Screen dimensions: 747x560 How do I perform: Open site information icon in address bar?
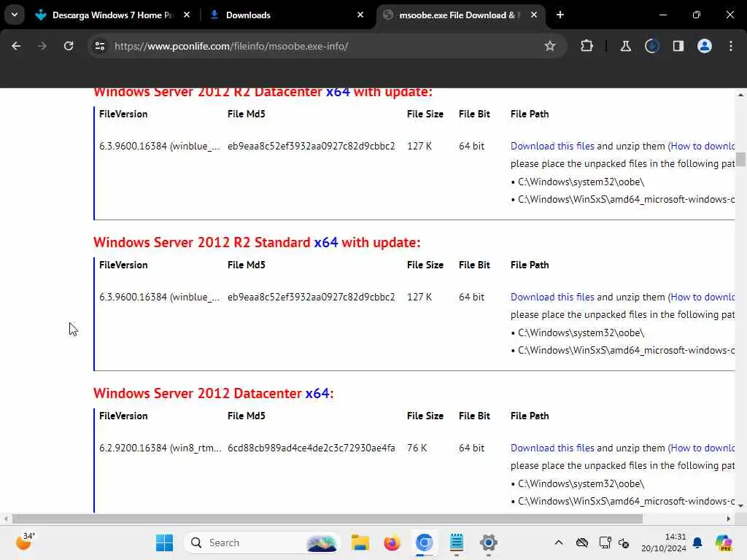(x=100, y=46)
